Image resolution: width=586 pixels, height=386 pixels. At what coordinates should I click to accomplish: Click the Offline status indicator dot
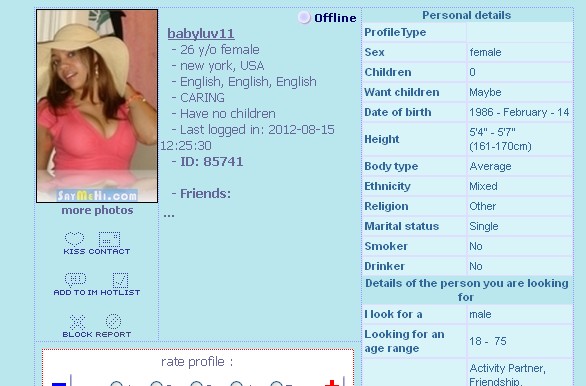304,17
